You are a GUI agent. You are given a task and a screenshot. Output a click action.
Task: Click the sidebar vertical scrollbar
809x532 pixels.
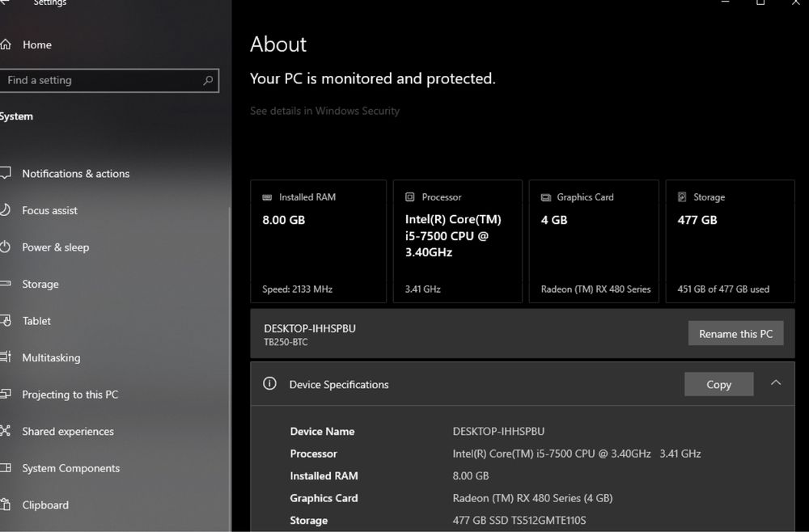[230, 369]
